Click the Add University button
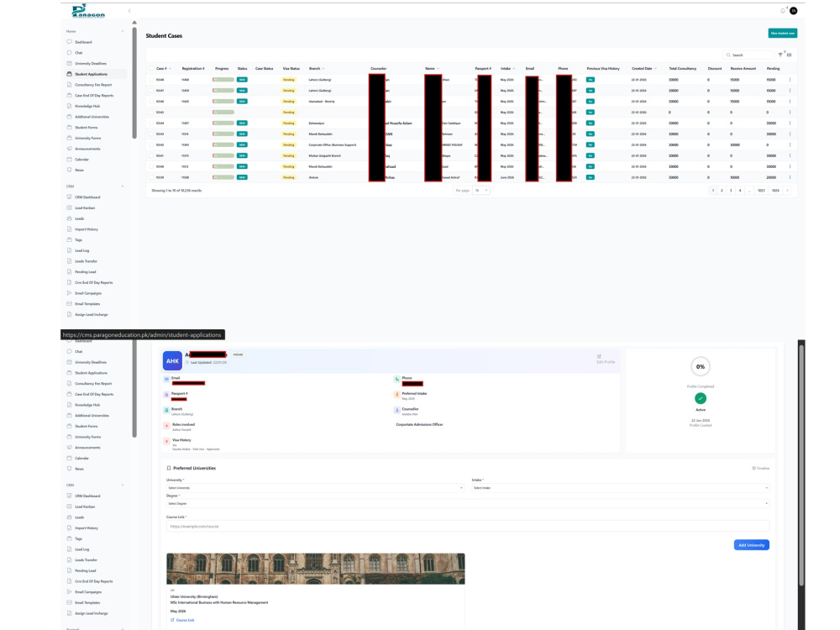Image resolution: width=840 pixels, height=630 pixels. pos(752,545)
